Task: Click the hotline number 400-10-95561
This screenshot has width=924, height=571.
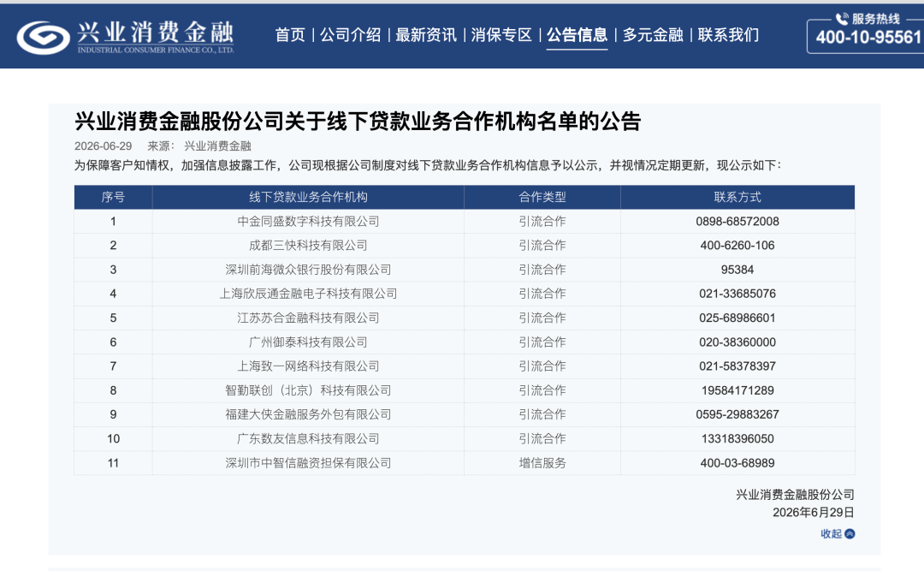Action: tap(868, 38)
